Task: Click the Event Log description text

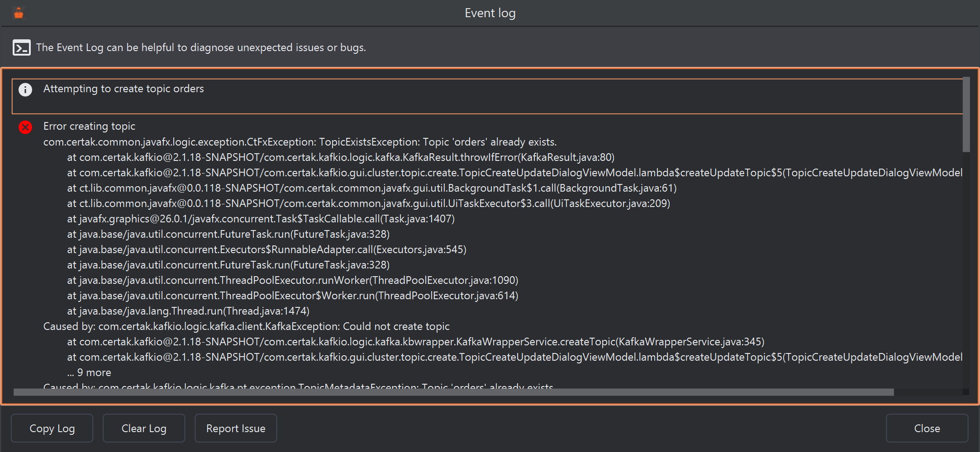Action: [201, 47]
